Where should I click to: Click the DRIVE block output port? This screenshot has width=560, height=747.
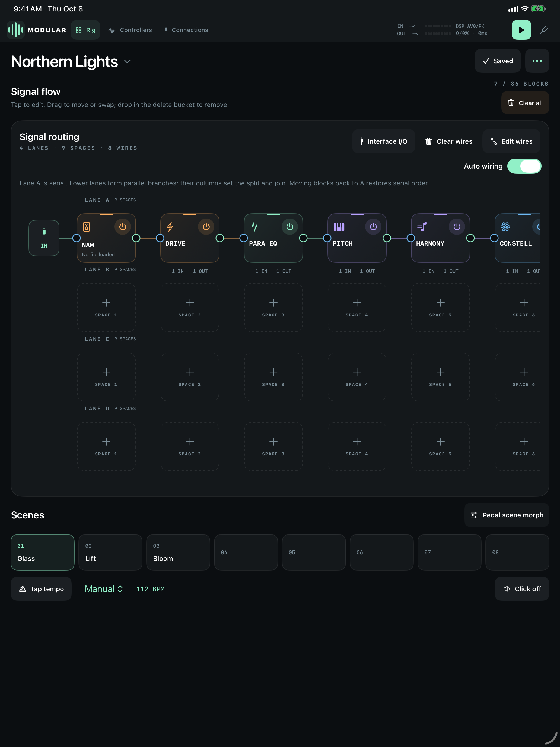click(220, 238)
